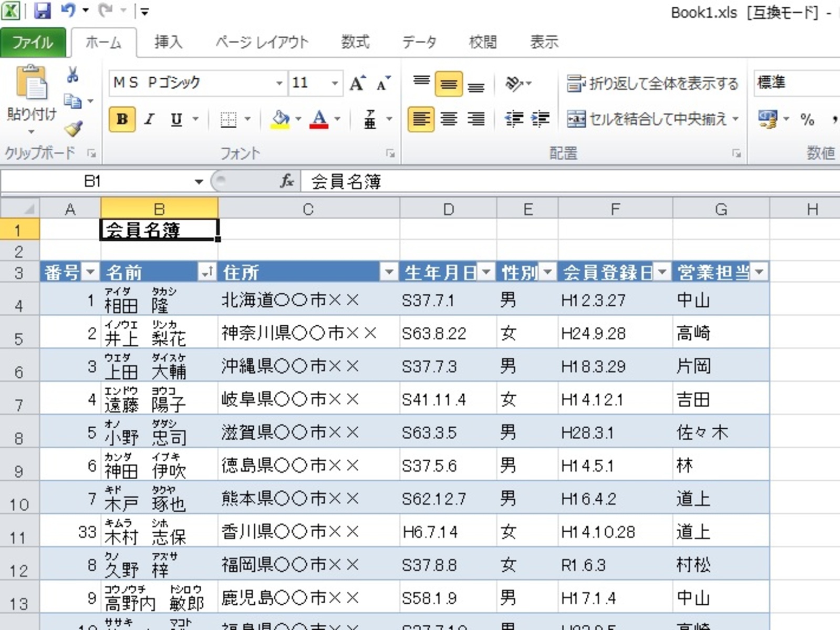
Task: Switch to the 挿入 tab
Action: click(168, 42)
